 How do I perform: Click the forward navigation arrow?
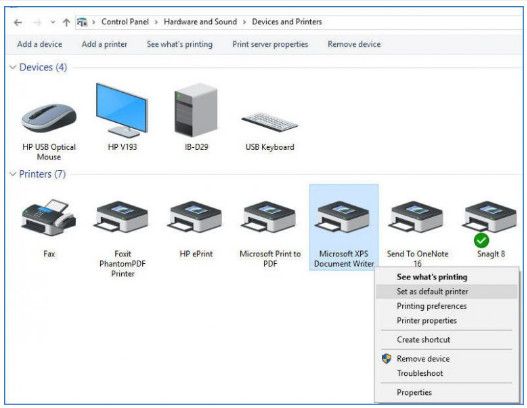click(x=37, y=23)
